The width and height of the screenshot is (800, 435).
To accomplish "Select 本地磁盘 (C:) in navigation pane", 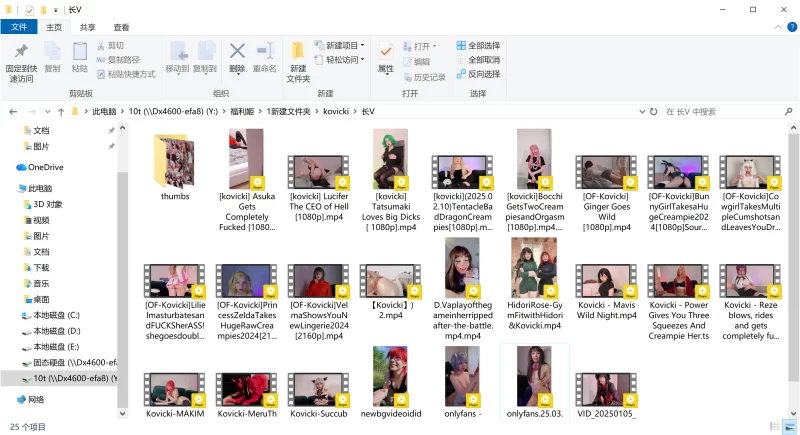I will tap(51, 315).
